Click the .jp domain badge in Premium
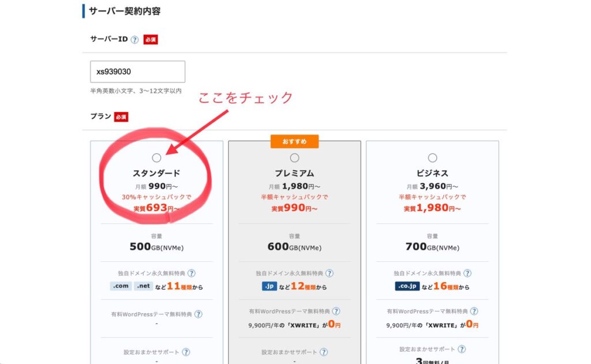The image size is (591, 364). tap(270, 286)
